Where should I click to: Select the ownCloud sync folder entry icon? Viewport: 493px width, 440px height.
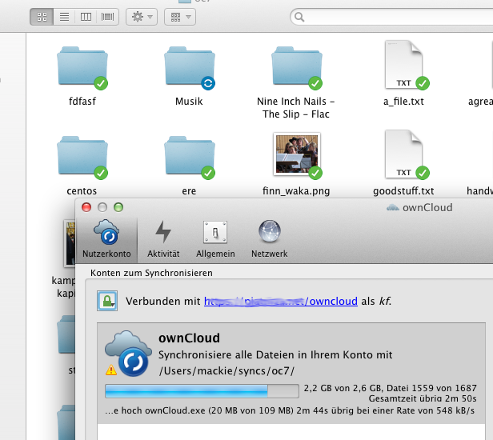point(129,354)
